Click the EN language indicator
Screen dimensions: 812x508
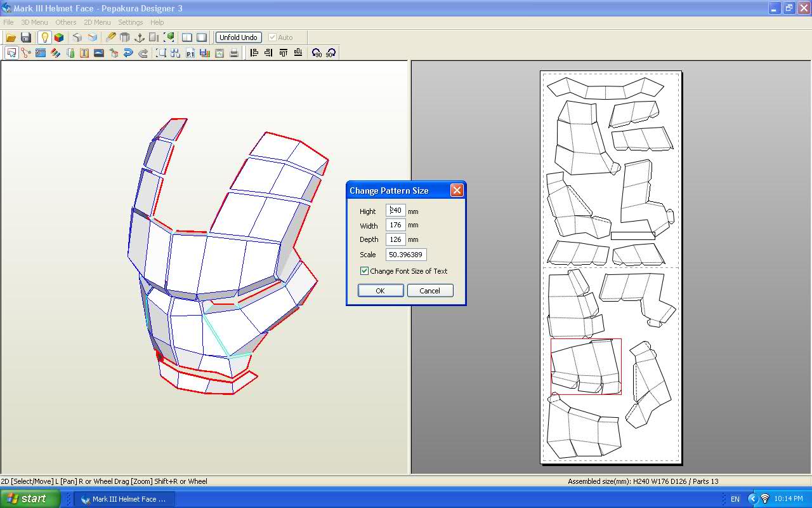(735, 499)
